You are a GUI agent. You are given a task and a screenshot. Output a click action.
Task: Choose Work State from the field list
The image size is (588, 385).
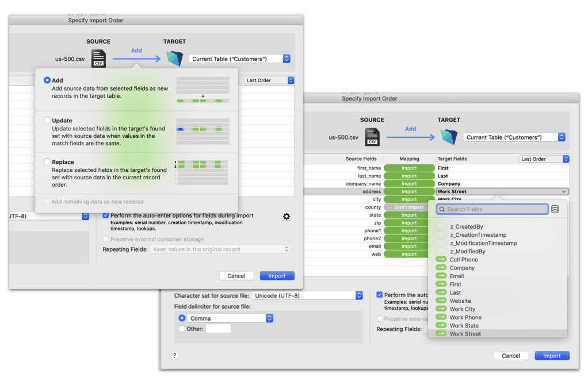464,325
